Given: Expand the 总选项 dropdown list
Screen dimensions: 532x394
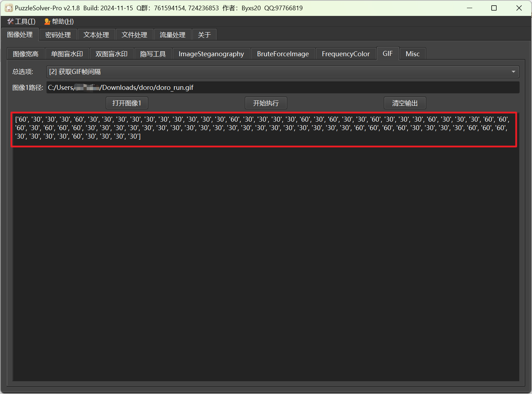Looking at the screenshot, I should [x=282, y=72].
